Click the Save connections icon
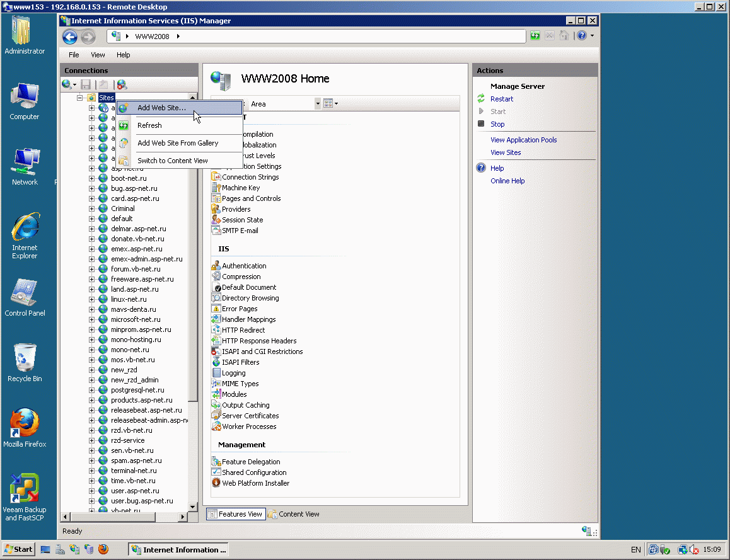 [x=86, y=84]
